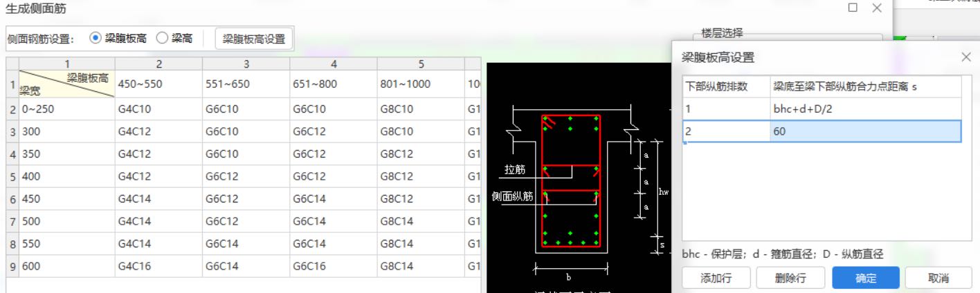
Task: Click the 梁底至梁下部纵筋合力点距离 s header
Action: 865,86
